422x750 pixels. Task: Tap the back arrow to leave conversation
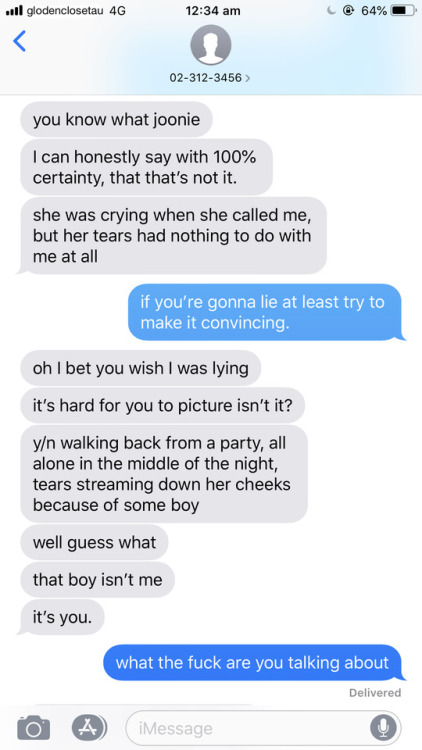(x=19, y=42)
